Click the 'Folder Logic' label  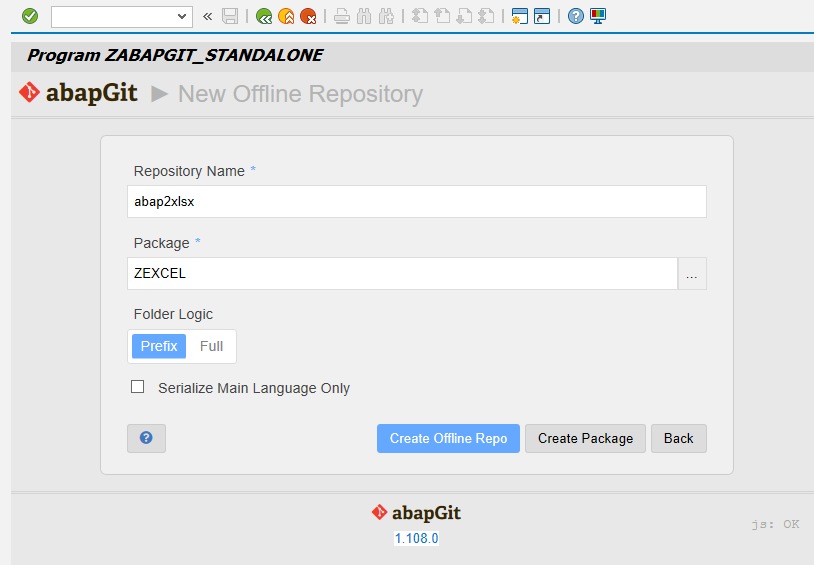[x=173, y=314]
